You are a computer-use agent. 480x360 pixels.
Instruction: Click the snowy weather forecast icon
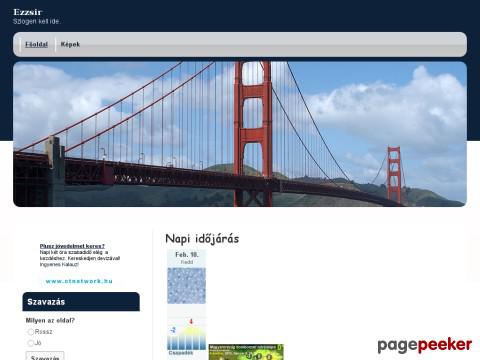[x=187, y=286]
